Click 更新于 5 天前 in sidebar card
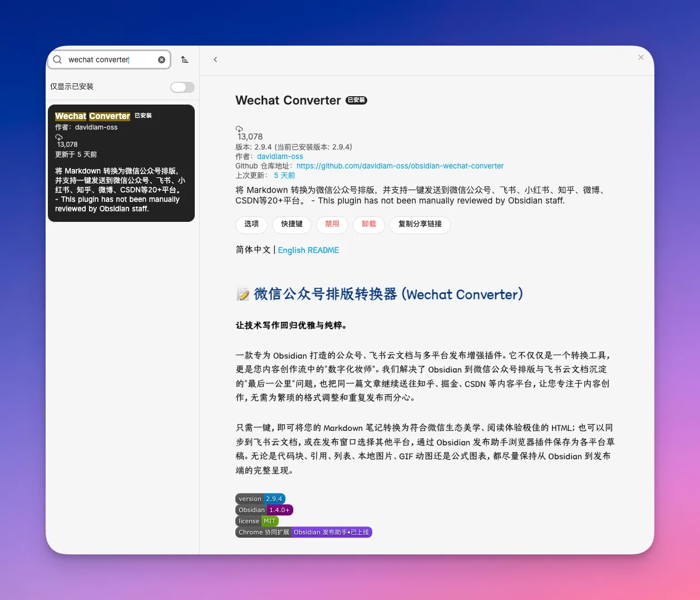This screenshot has width=700, height=600. (x=76, y=155)
